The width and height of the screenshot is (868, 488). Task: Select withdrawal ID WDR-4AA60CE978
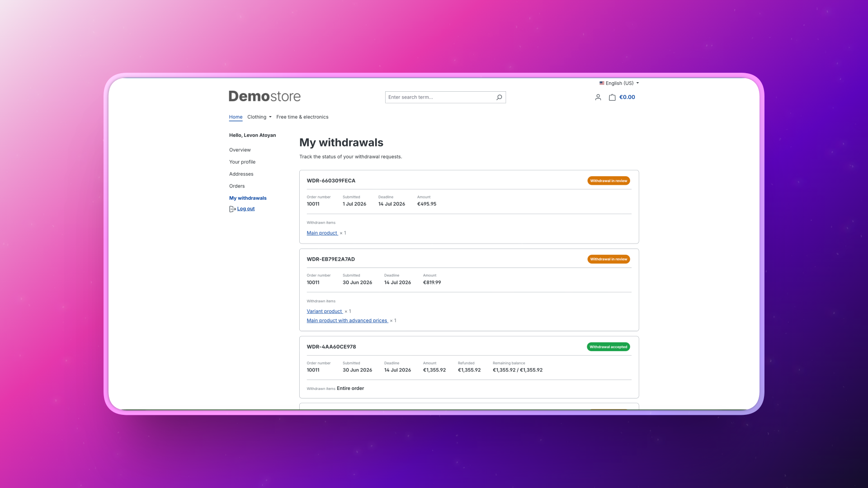[x=331, y=347]
